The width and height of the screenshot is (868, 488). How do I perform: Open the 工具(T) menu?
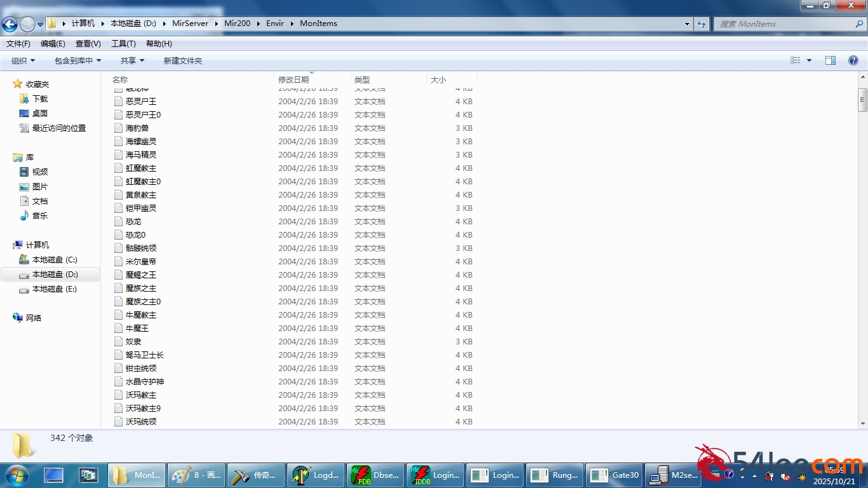[123, 43]
